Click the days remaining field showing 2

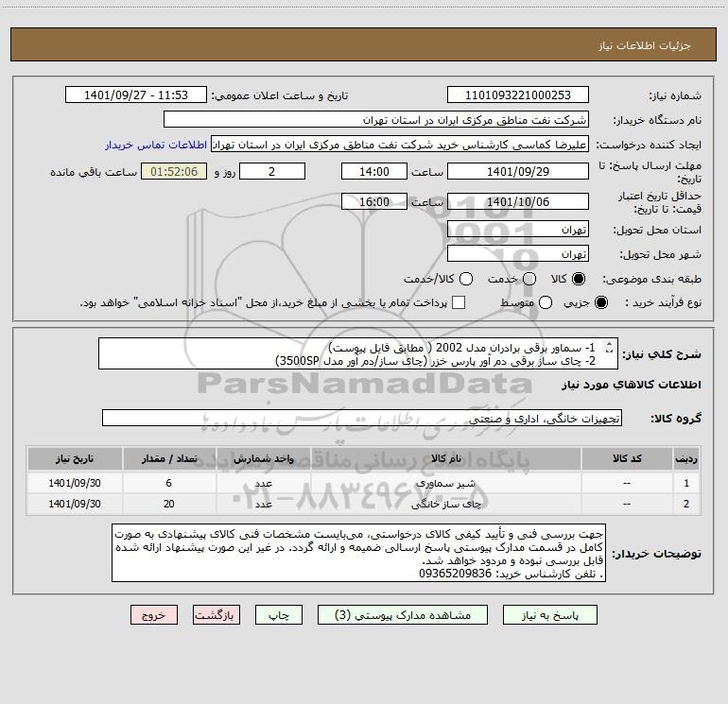click(x=272, y=171)
